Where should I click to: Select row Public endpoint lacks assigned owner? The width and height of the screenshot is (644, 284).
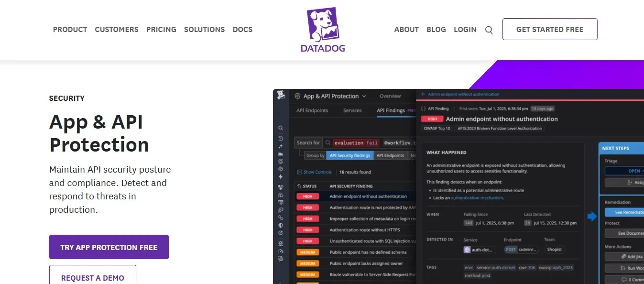tap(355, 263)
